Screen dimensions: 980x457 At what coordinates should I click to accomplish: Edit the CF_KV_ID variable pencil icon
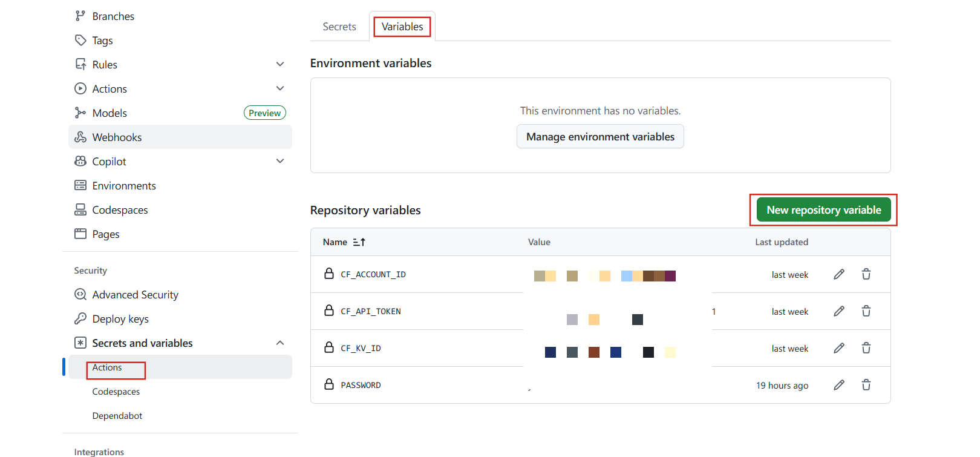[838, 349]
